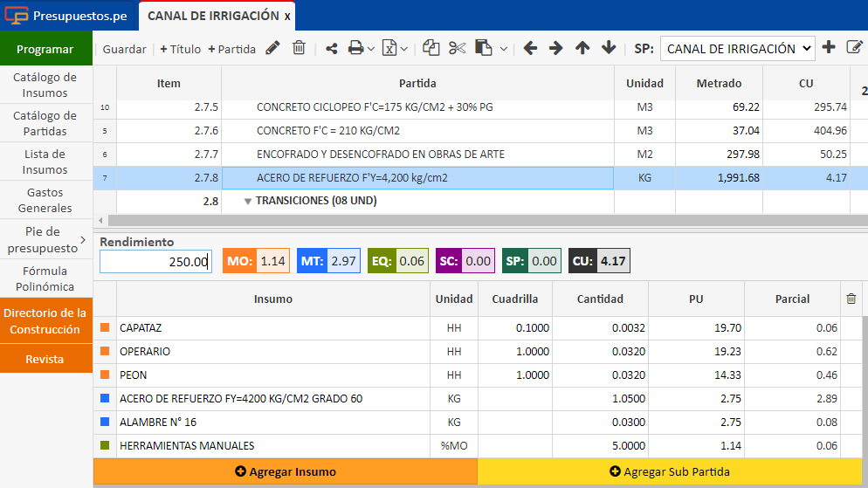Click the Rendimiento input field
The image size is (868, 488).
pos(155,262)
